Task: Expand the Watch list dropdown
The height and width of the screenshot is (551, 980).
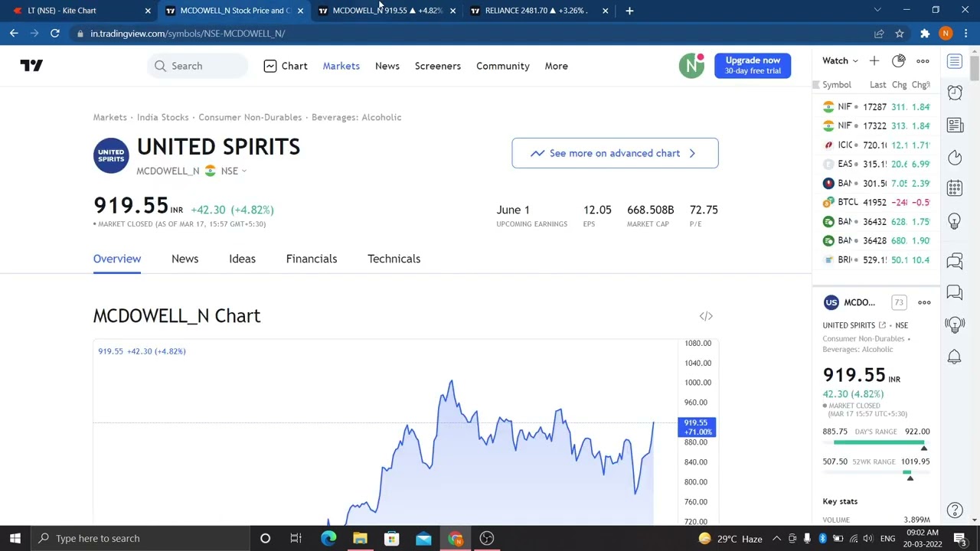Action: pyautogui.click(x=840, y=61)
